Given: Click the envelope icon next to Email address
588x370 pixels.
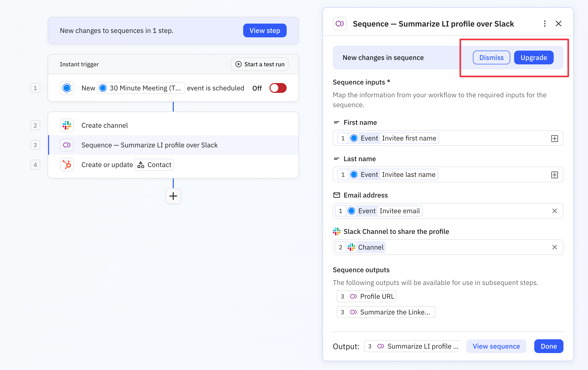Looking at the screenshot, I should [336, 195].
